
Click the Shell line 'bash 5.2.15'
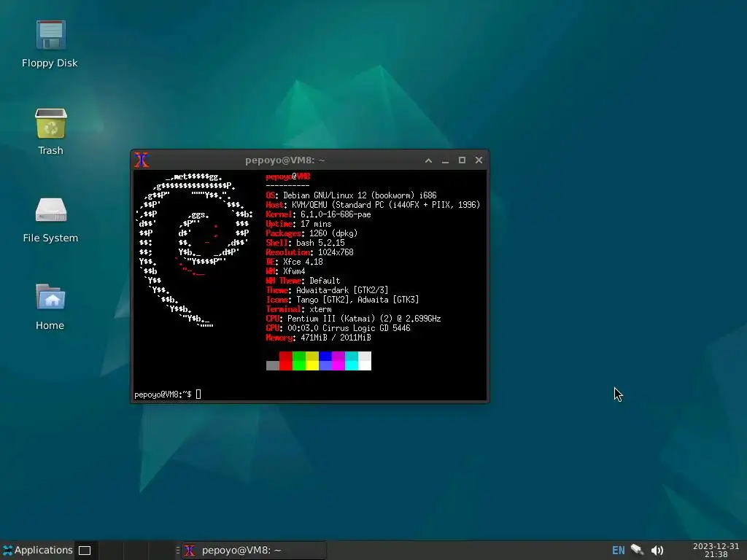click(306, 243)
